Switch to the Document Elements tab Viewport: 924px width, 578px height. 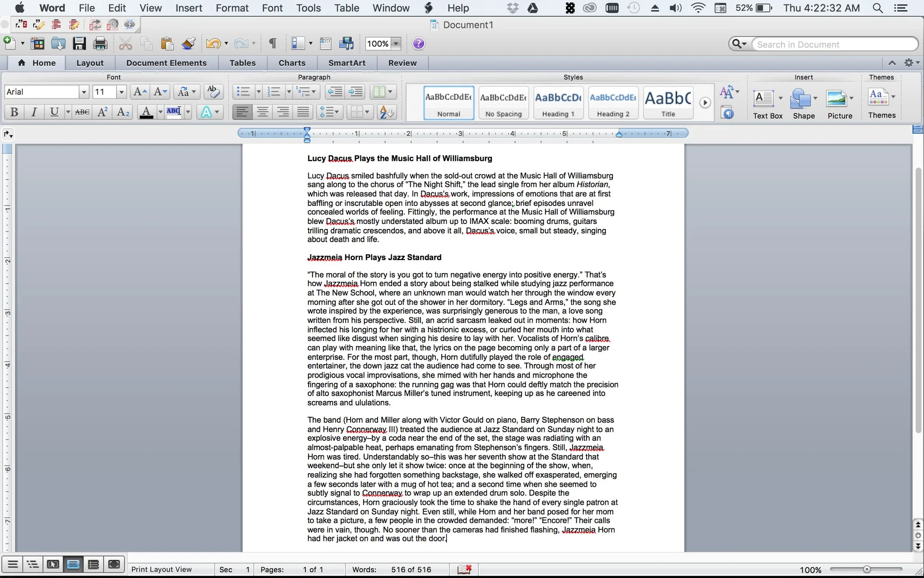166,63
